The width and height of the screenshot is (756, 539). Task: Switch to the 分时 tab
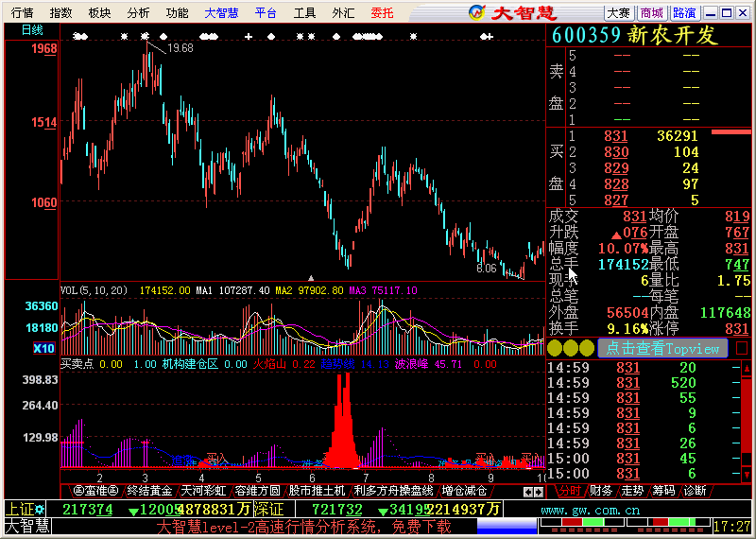click(570, 491)
